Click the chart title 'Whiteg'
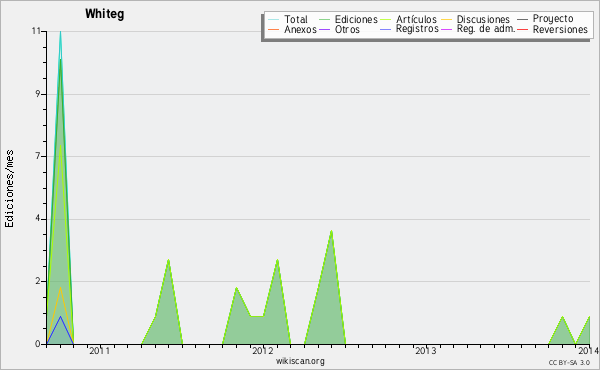Image resolution: width=600 pixels, height=370 pixels. click(104, 14)
